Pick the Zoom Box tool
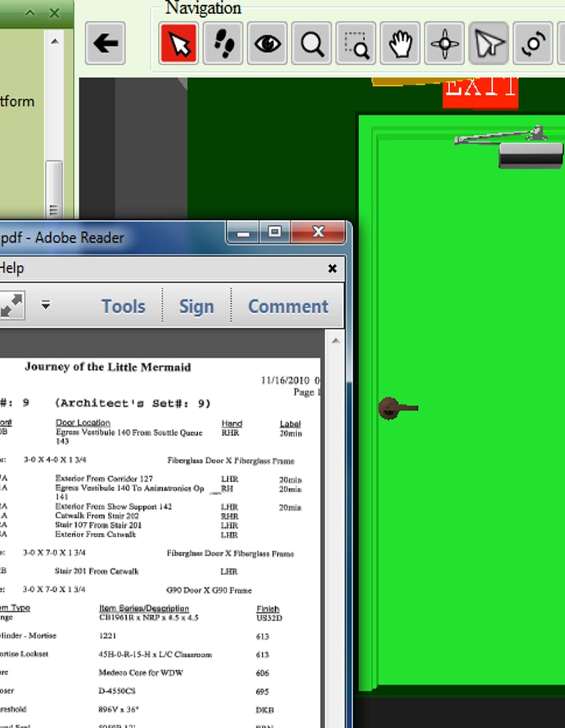 point(356,43)
